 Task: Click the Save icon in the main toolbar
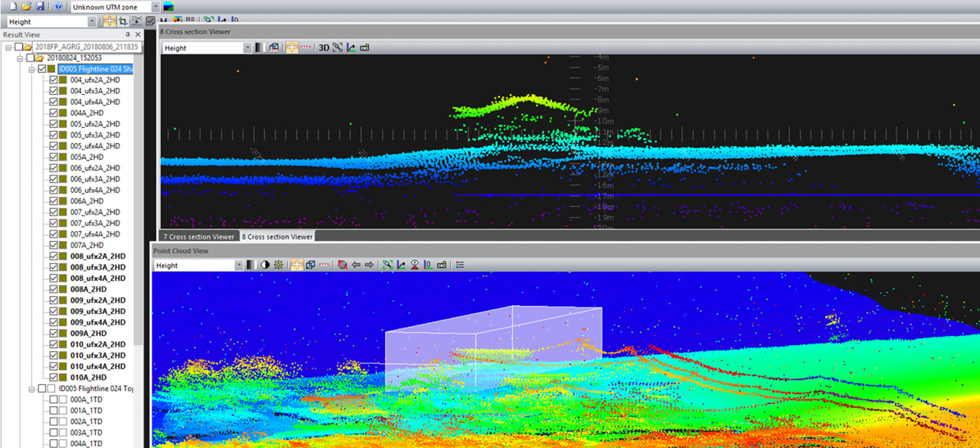click(40, 7)
